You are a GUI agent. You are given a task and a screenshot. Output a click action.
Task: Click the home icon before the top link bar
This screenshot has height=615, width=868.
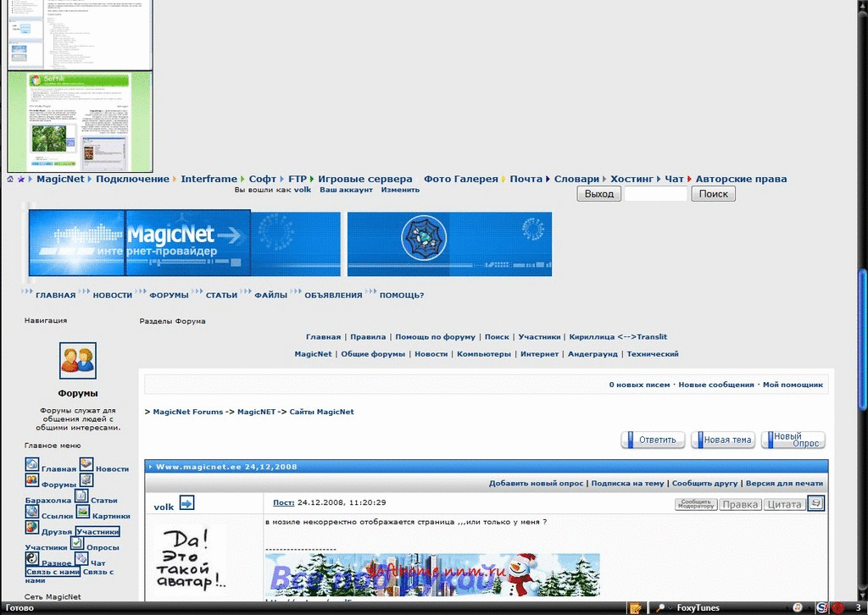click(x=10, y=180)
